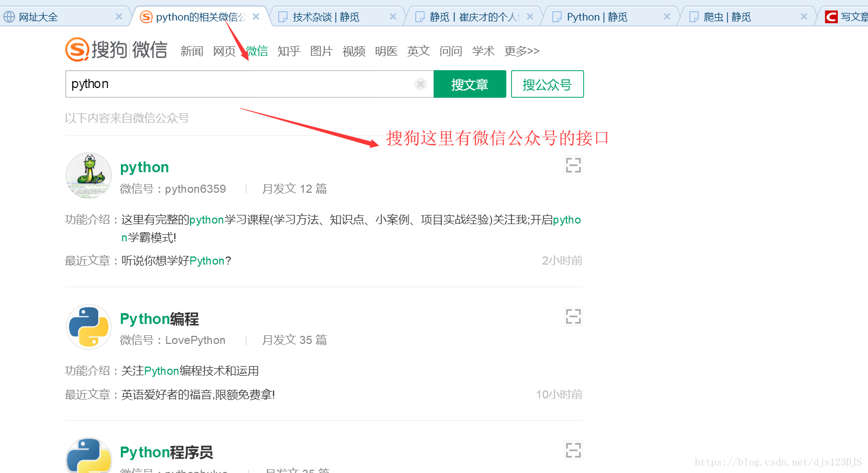Click the 搜文章 button
The image size is (868, 473).
(470, 84)
